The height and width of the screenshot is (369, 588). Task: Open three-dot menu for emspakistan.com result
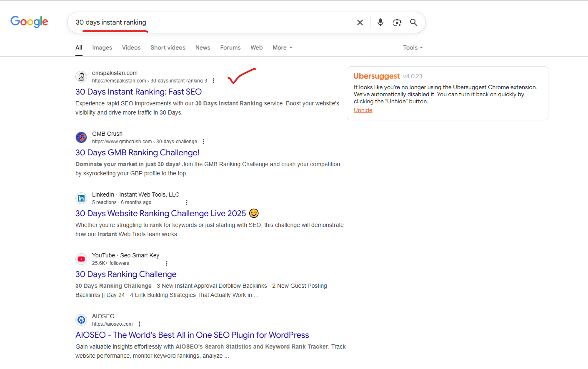coord(213,81)
